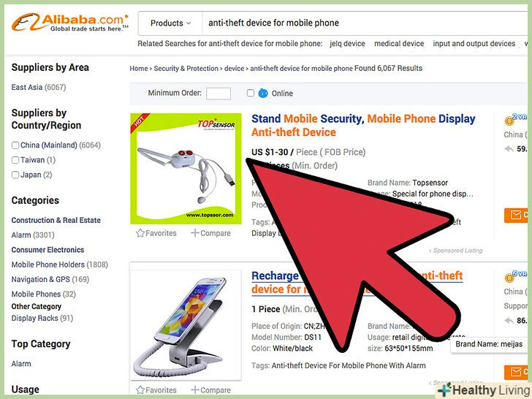Check the China (Mainland) checkbox

pos(15,145)
